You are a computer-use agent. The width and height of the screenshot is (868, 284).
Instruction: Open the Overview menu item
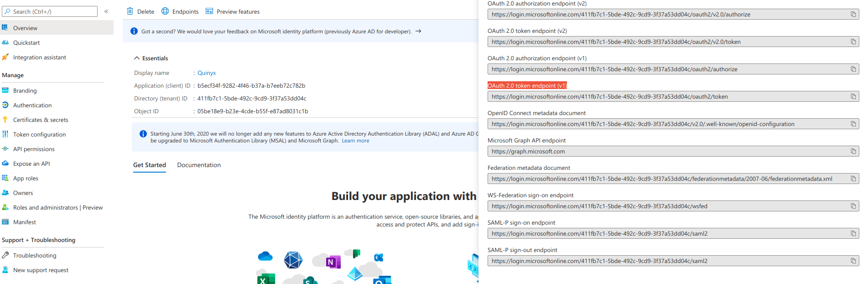click(57, 28)
